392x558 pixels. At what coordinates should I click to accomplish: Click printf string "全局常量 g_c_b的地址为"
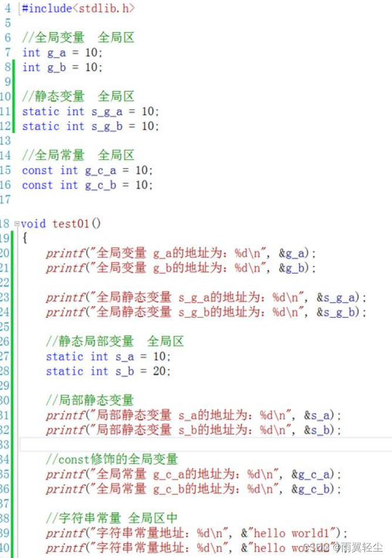pyautogui.click(x=165, y=489)
